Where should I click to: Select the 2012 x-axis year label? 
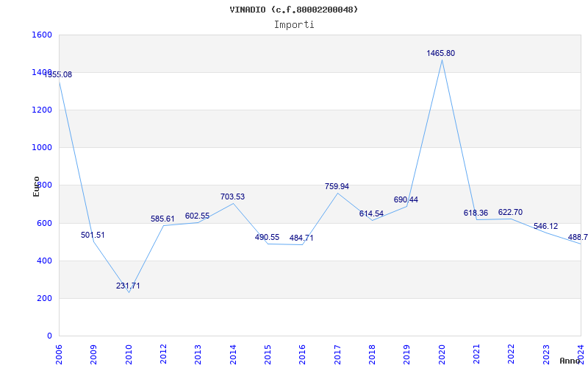[163, 354]
